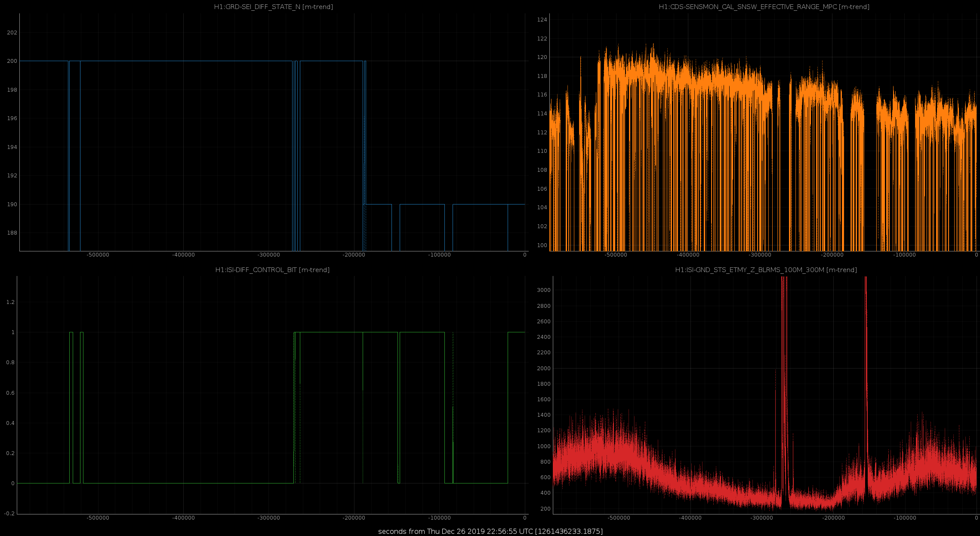The height and width of the screenshot is (536, 980).
Task: Click the -0.2 y-axis tick on control bit plot
Action: pyautogui.click(x=10, y=514)
